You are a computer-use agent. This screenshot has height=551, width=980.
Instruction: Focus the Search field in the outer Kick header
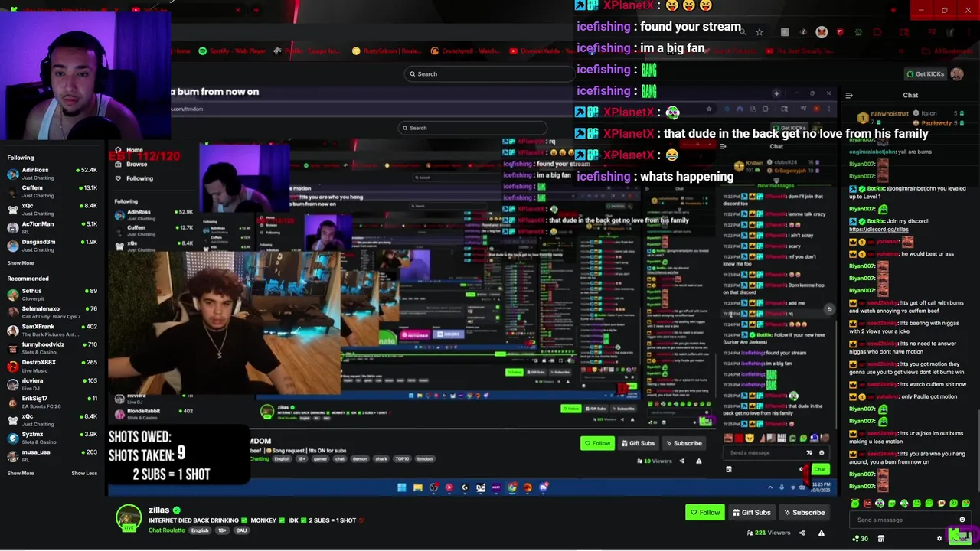[x=488, y=74]
